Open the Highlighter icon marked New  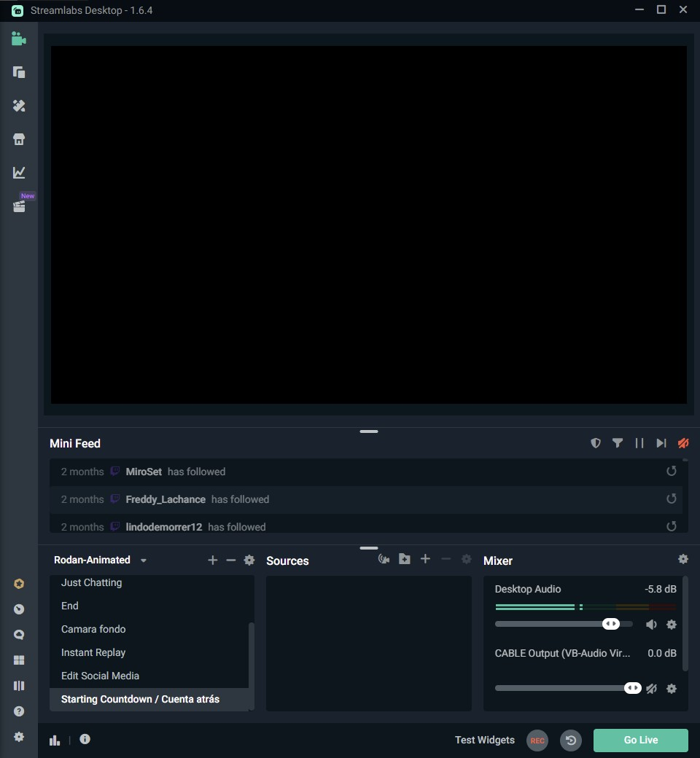(20, 206)
